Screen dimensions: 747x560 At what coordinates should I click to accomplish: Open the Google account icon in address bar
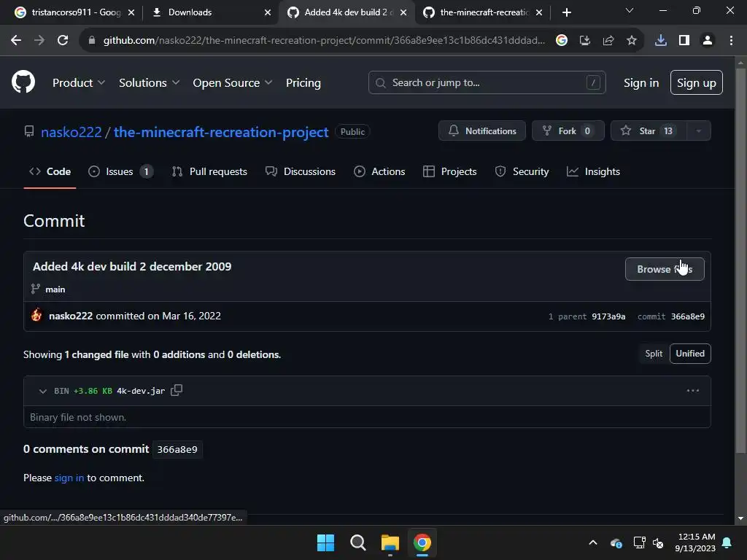[x=562, y=41]
